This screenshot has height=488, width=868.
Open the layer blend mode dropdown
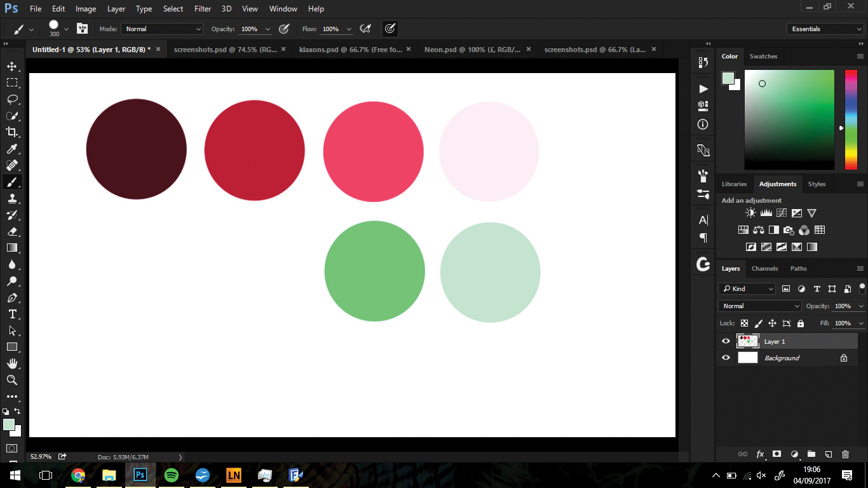[761, 306]
